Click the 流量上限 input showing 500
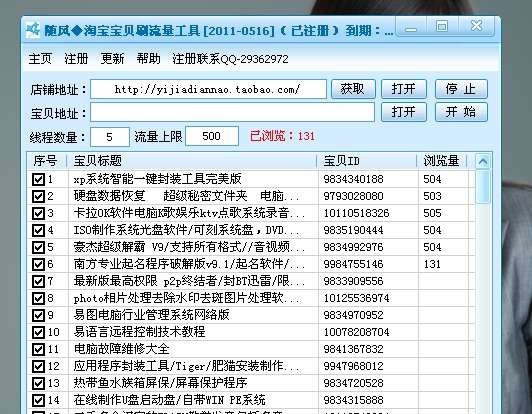Image resolution: width=532 pixels, height=414 pixels. point(212,136)
